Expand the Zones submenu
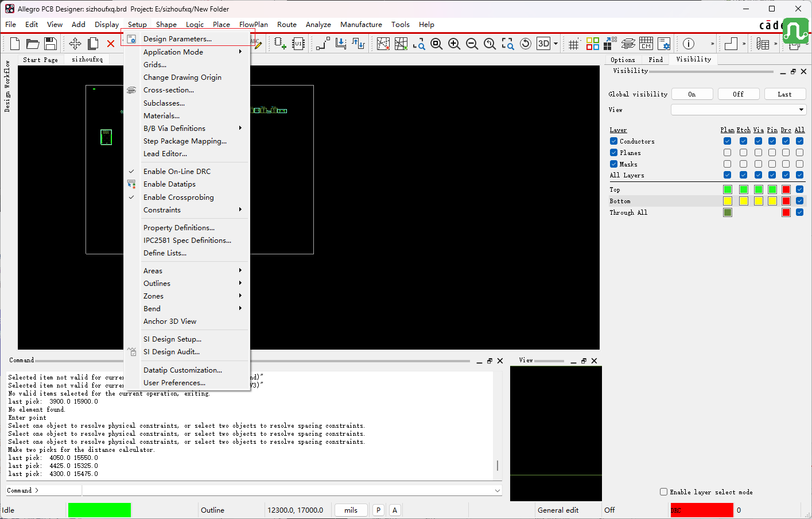812x519 pixels. click(187, 296)
